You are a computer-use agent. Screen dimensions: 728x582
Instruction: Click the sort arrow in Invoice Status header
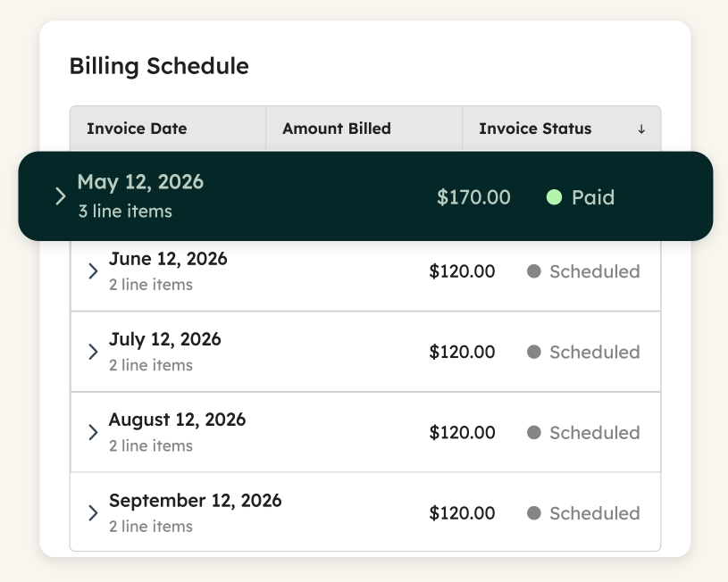641,129
